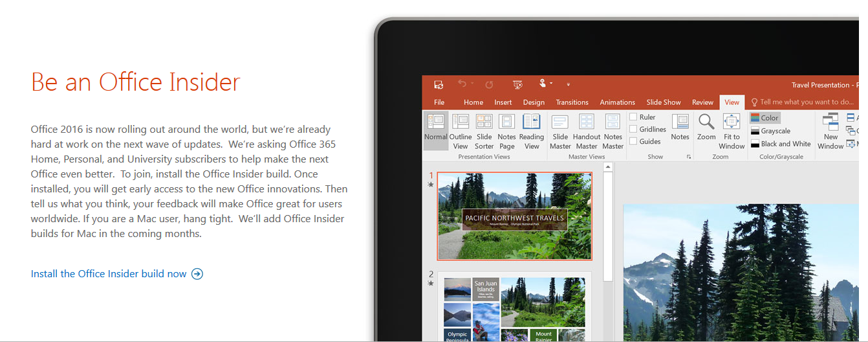Image resolution: width=868 pixels, height=342 pixels.
Task: Open the Handout Master view
Action: 587,131
